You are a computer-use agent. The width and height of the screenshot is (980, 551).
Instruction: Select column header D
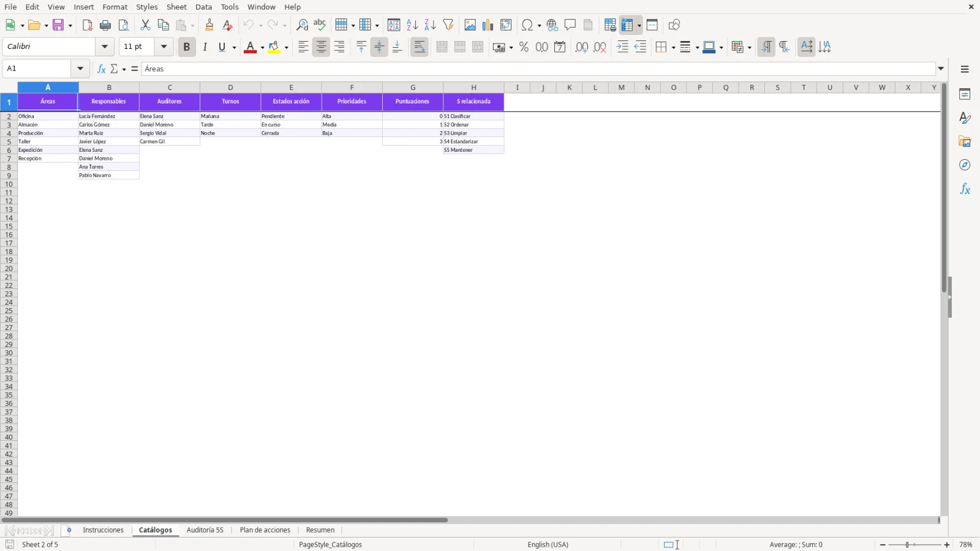[230, 88]
